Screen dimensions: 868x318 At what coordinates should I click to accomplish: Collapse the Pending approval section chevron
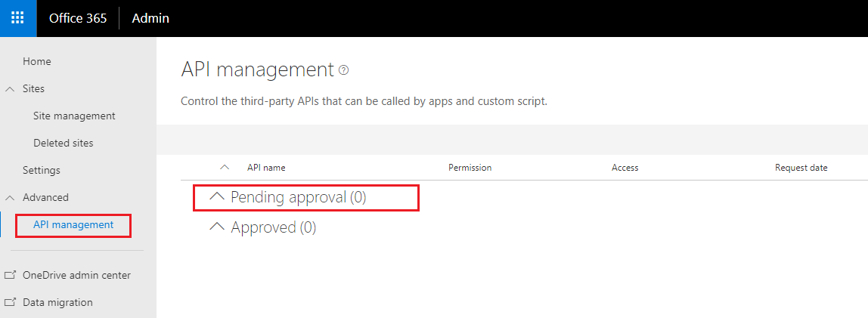pos(217,196)
